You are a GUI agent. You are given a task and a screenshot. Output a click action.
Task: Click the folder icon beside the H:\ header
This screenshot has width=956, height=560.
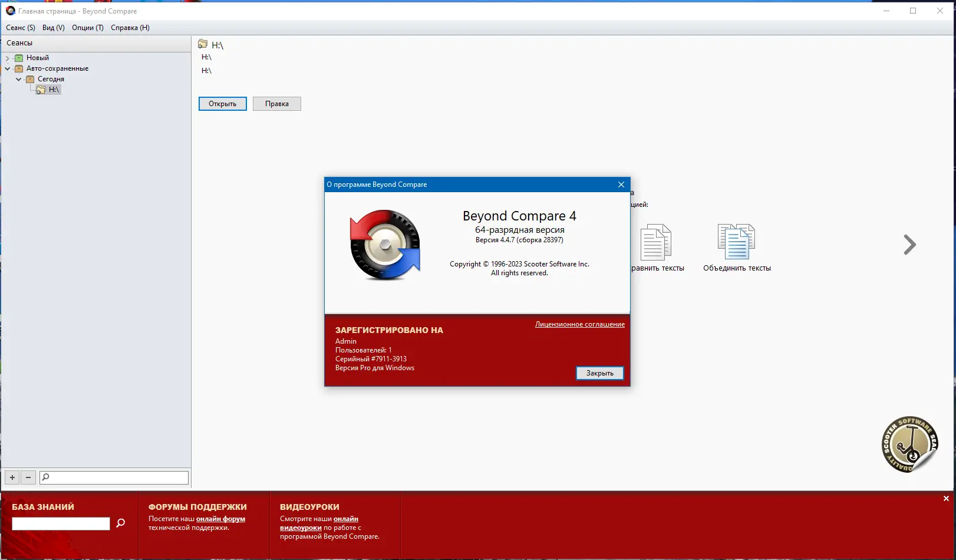click(x=203, y=44)
